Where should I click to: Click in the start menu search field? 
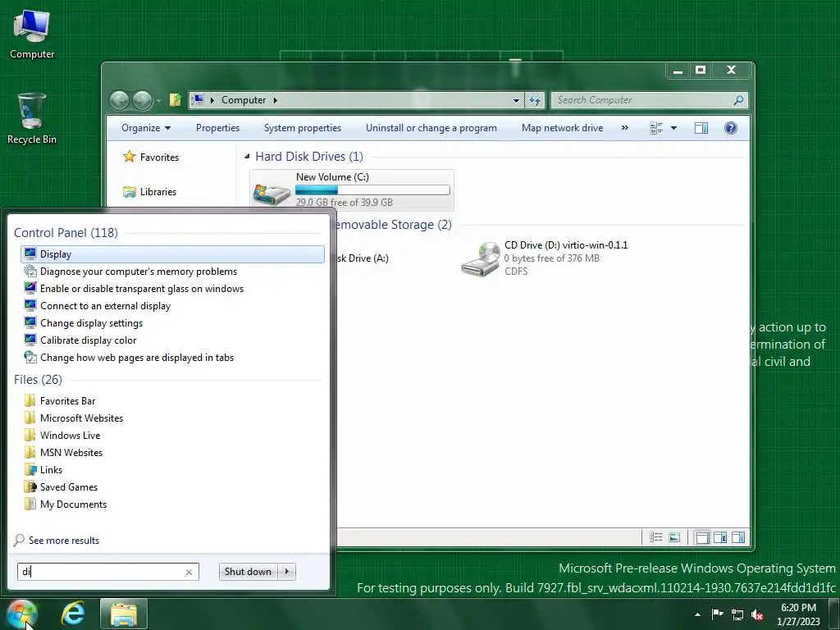(x=102, y=572)
